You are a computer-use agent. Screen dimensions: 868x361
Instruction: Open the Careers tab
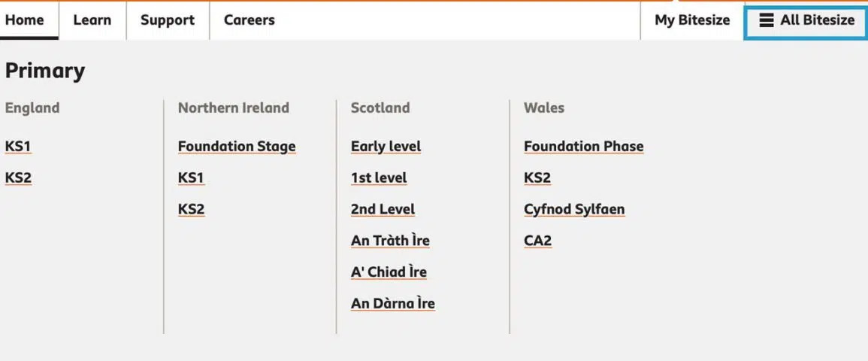[249, 20]
